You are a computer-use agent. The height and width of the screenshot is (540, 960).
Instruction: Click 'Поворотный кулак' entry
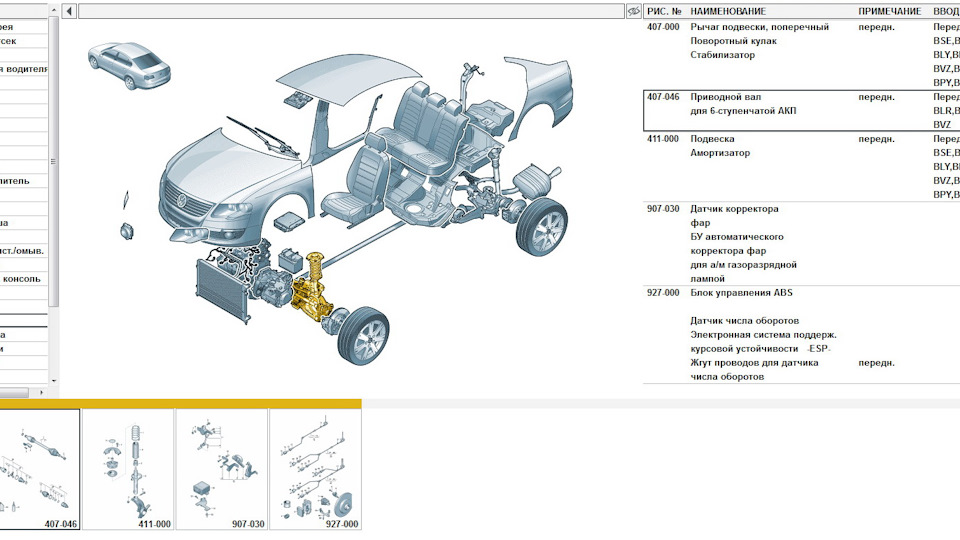pos(733,41)
